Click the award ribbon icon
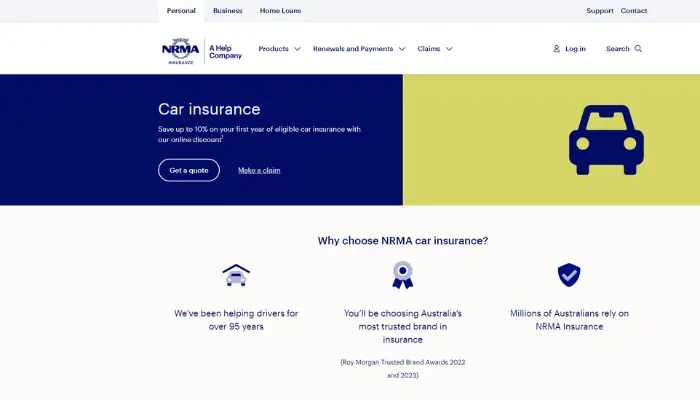700x400 pixels. click(x=403, y=275)
